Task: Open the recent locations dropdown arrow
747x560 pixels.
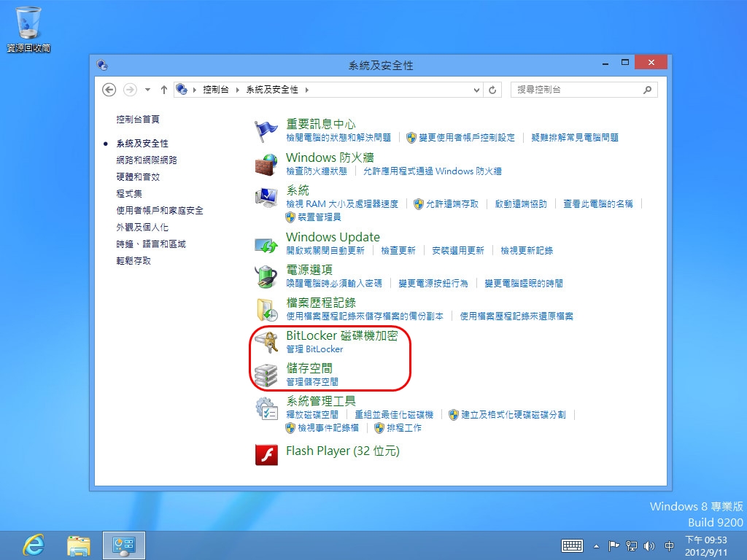Action: [147, 90]
